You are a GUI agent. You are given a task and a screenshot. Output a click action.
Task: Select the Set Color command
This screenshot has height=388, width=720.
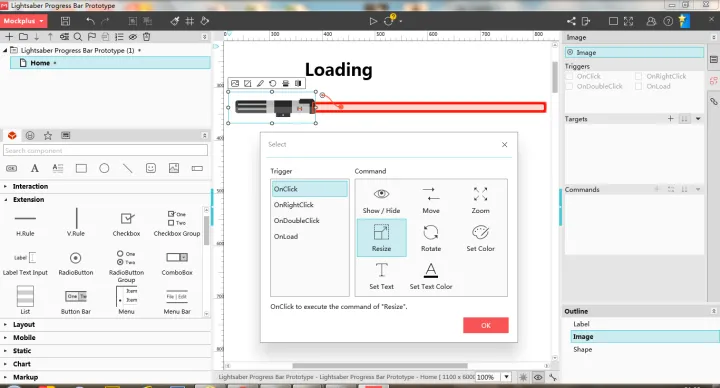(480, 238)
